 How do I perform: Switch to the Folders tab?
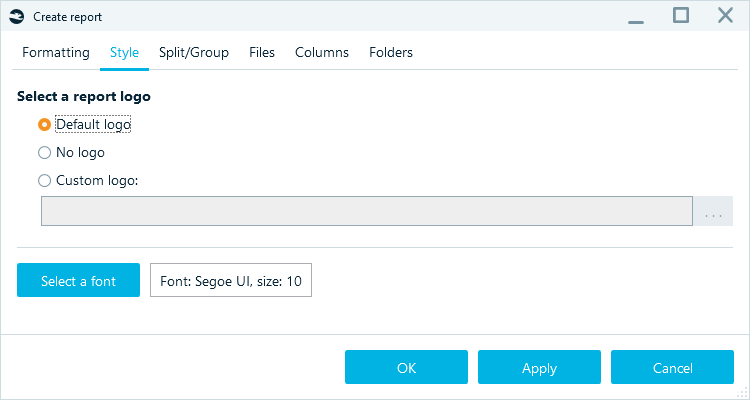391,52
